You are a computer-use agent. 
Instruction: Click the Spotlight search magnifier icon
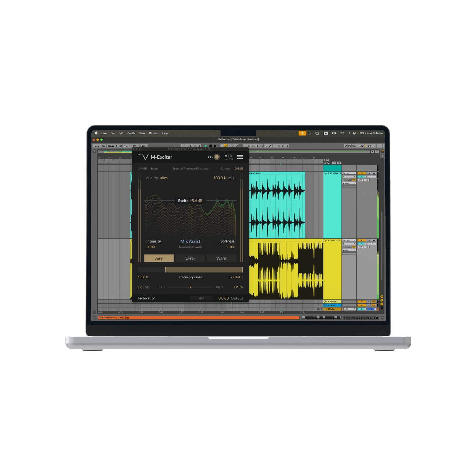[349, 133]
